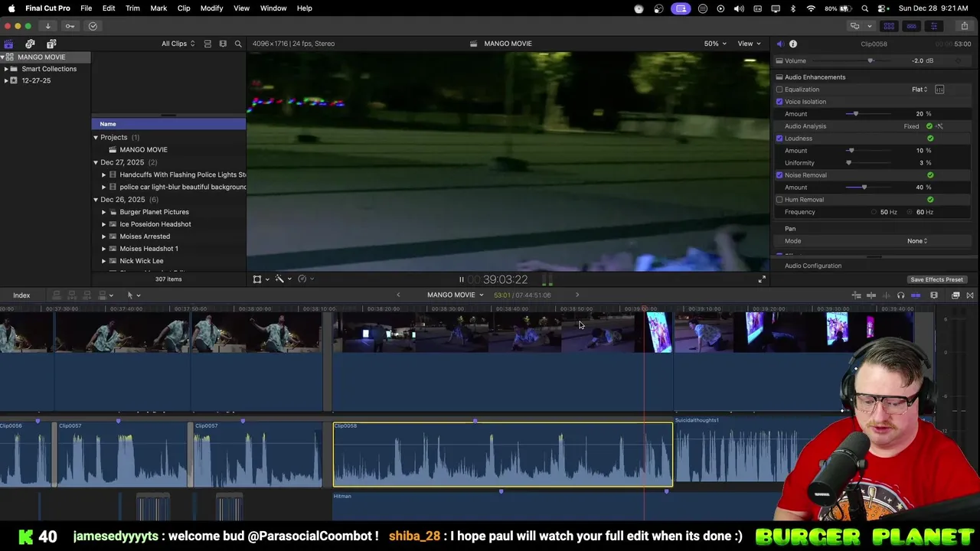
Task: Pause playback in the viewer
Action: [x=461, y=279]
